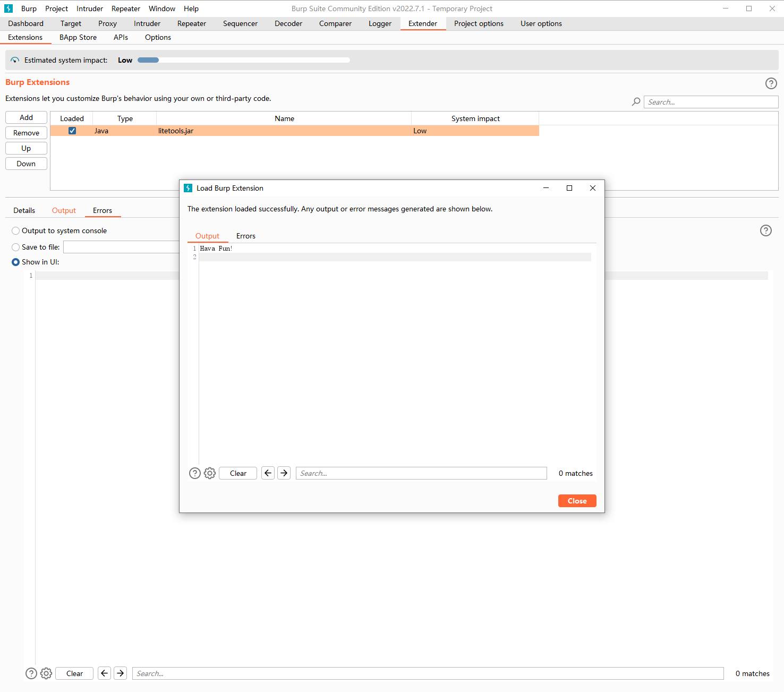The width and height of the screenshot is (784, 692).
Task: Uncheck Loaded checkbox for litetools.jar
Action: click(72, 131)
